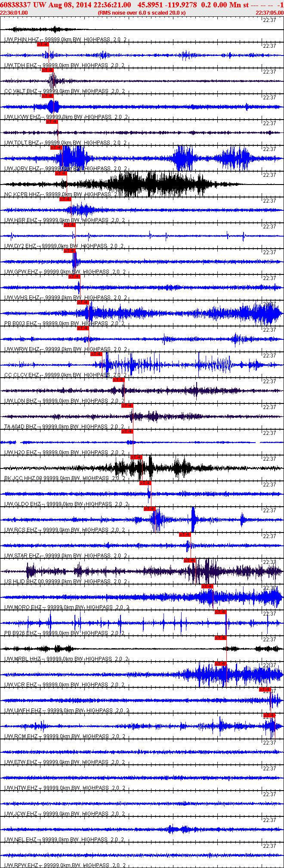Click the event ID 60838337 in header

[15, 5]
